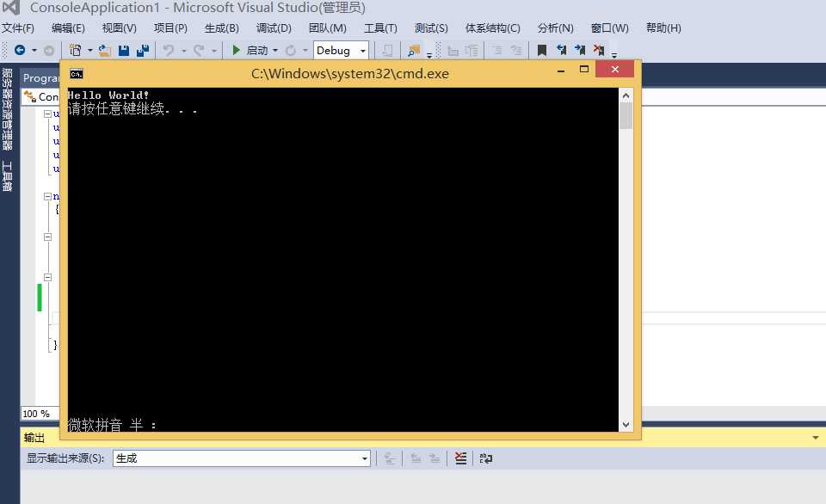Click the Navigate Forward arrow icon
Viewport: 826px width, 504px height.
[x=48, y=51]
